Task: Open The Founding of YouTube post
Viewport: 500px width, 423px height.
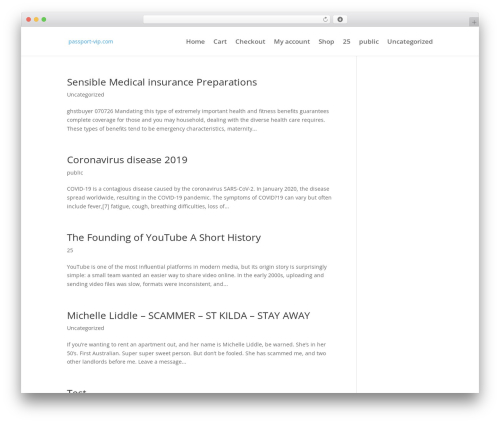Action: [164, 238]
